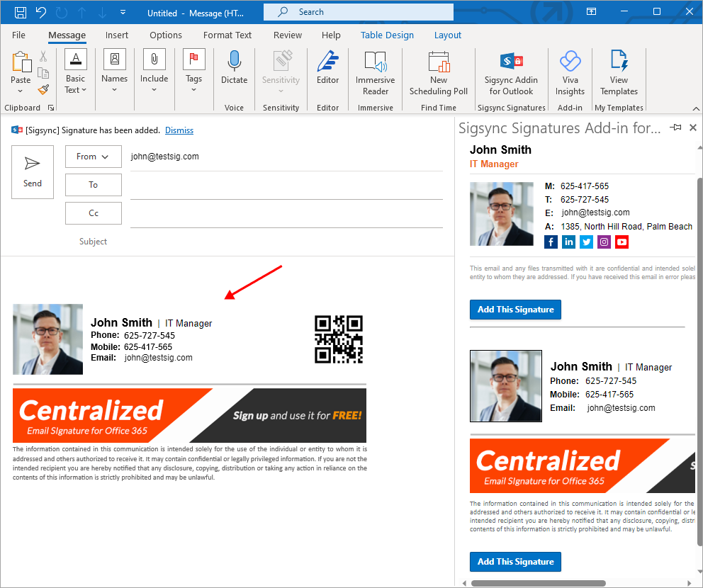Click the Save icon in title bar
The image size is (703, 588).
[21, 12]
